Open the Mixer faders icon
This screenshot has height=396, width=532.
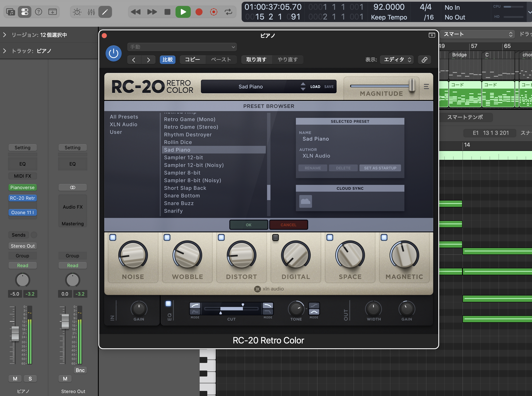(91, 12)
